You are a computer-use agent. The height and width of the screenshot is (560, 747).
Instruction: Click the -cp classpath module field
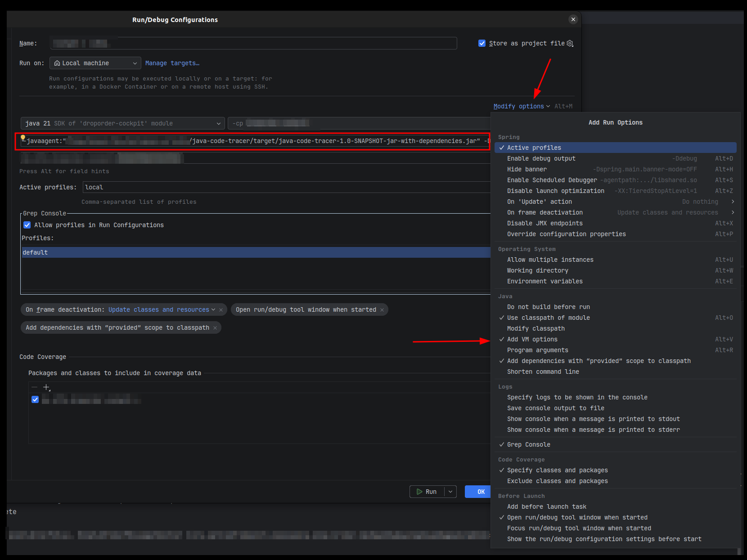click(x=359, y=123)
